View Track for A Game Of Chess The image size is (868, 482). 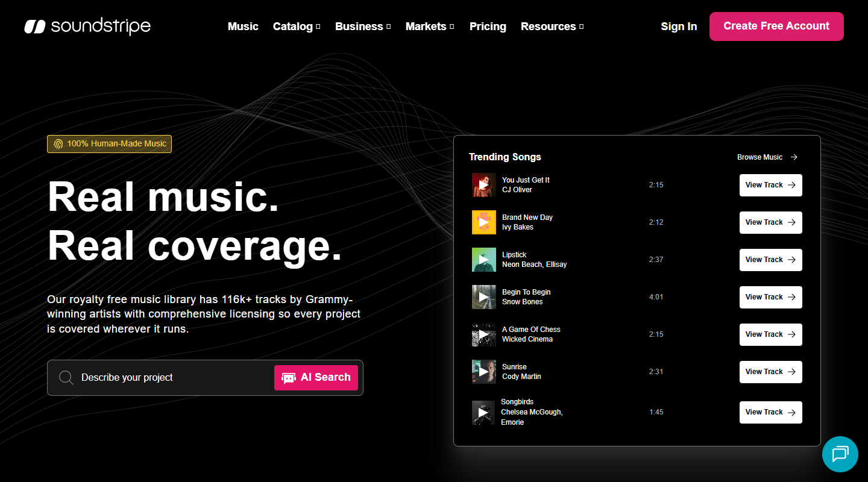pos(771,334)
